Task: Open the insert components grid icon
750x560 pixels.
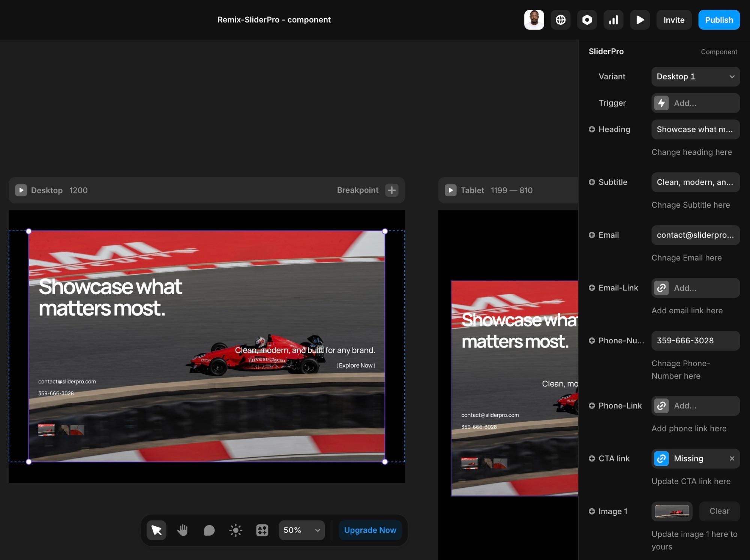Action: [x=262, y=530]
